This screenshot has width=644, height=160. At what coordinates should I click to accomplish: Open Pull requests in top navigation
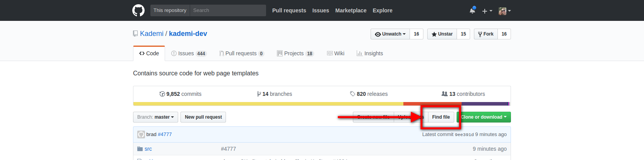tap(289, 10)
